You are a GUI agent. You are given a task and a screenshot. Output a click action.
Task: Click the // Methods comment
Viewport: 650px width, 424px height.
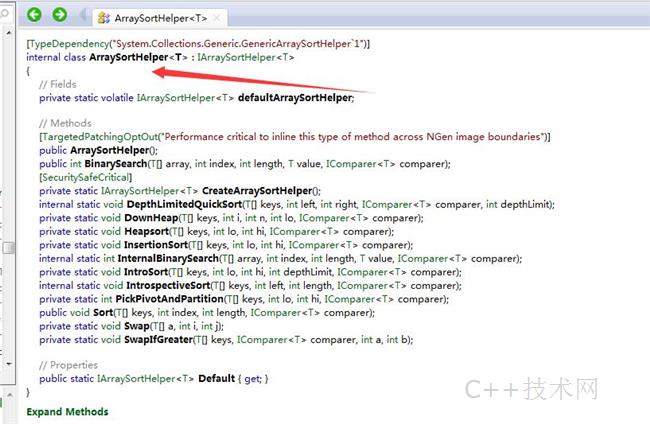(x=65, y=123)
